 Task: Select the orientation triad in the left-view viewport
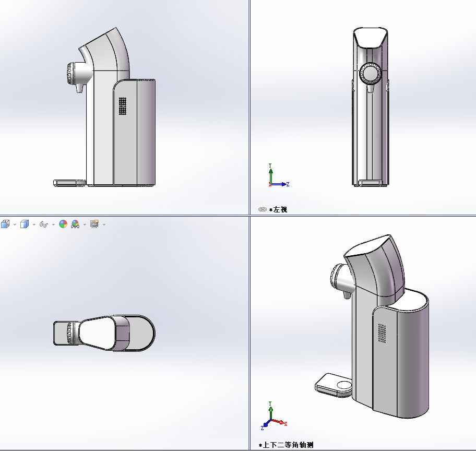(x=278, y=175)
